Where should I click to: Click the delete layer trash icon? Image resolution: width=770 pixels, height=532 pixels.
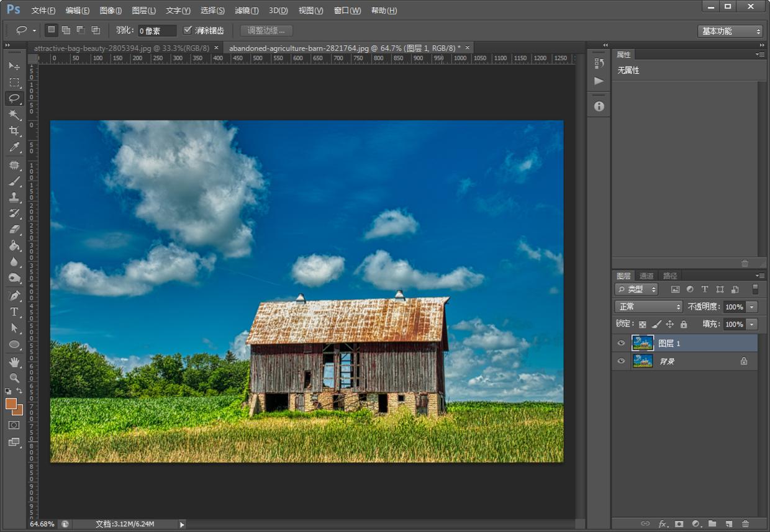(x=745, y=524)
